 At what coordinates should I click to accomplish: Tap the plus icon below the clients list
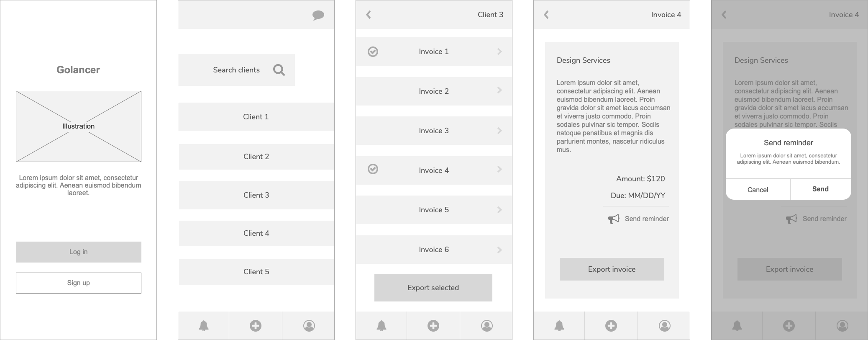tap(256, 325)
